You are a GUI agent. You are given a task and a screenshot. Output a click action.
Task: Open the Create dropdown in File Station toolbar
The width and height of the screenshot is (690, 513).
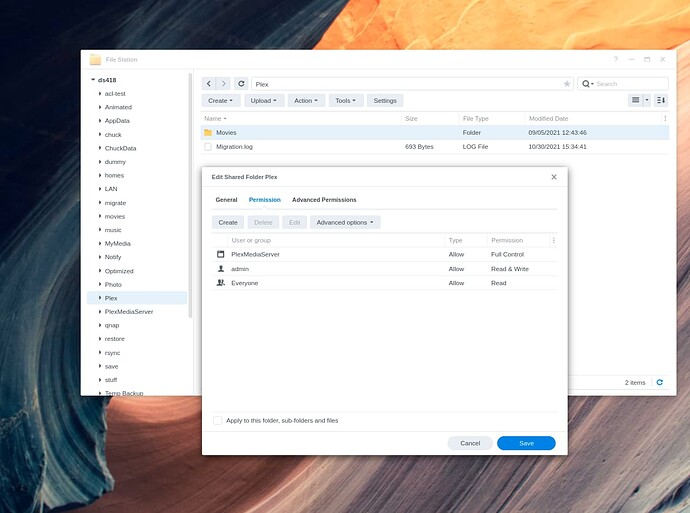pyautogui.click(x=221, y=101)
